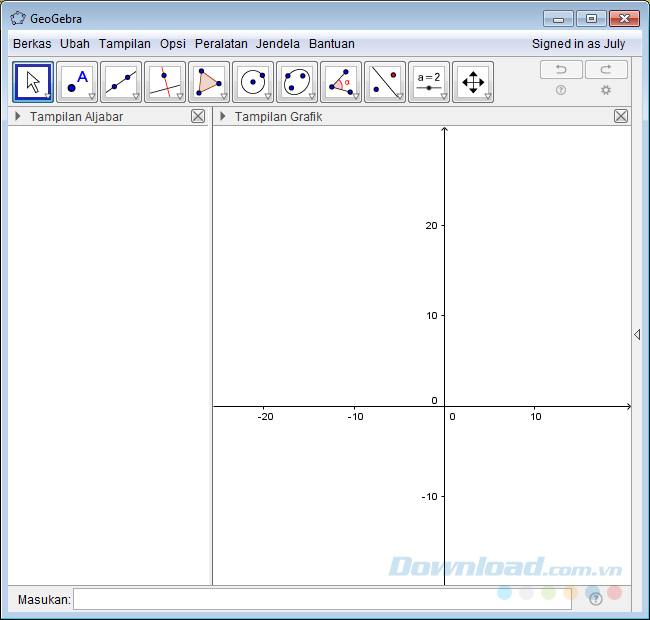Close the Tampilan Aljabar panel
The width and height of the screenshot is (650, 620).
(198, 116)
